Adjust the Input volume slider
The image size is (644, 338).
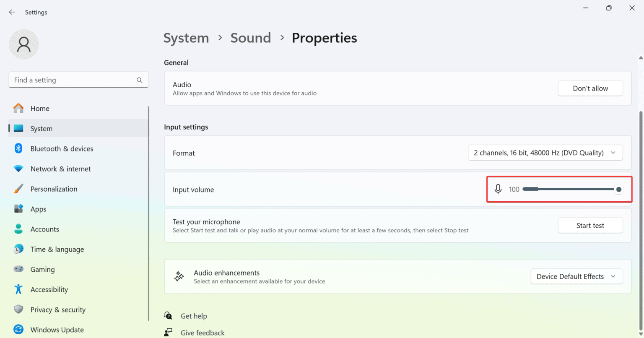coord(618,189)
